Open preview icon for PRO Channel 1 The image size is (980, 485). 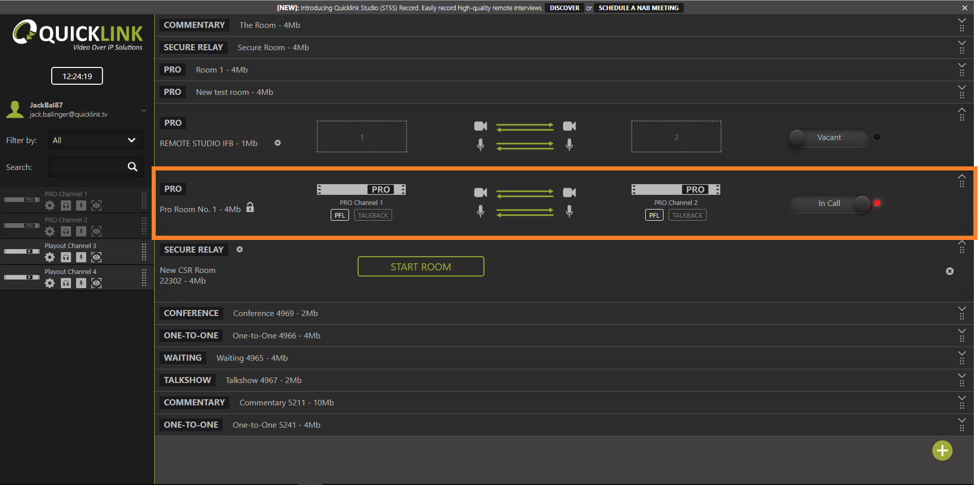tap(96, 205)
